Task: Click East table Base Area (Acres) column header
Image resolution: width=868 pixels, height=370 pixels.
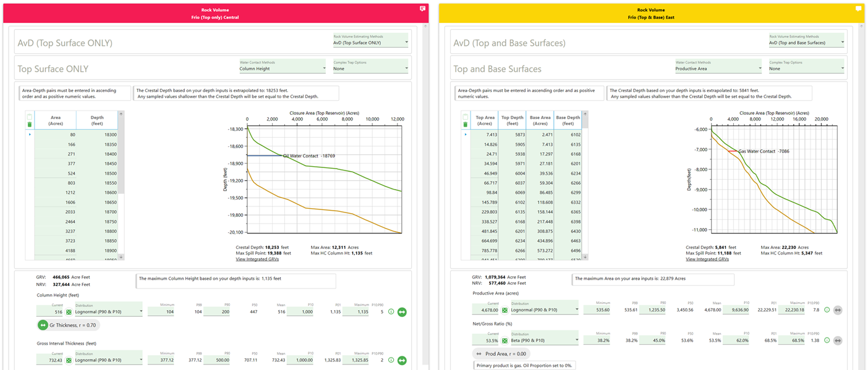Action: pos(540,120)
